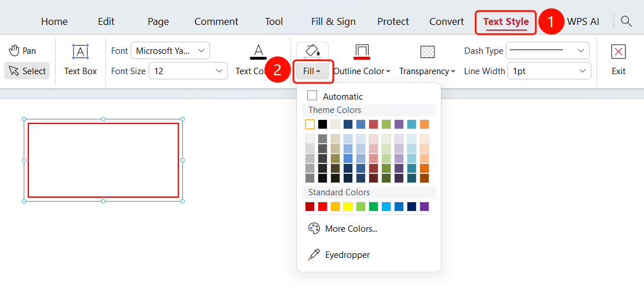
Task: Open the search magnifier icon
Action: [626, 21]
